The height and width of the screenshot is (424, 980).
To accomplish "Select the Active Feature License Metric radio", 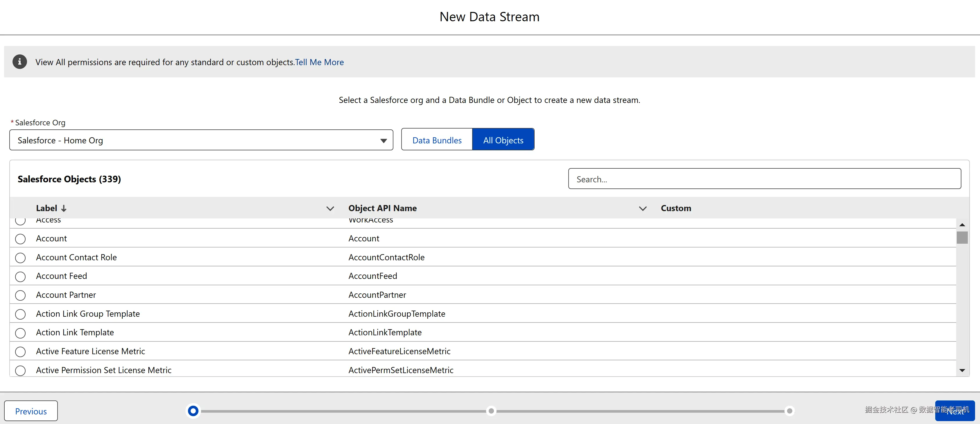I will [x=21, y=352].
